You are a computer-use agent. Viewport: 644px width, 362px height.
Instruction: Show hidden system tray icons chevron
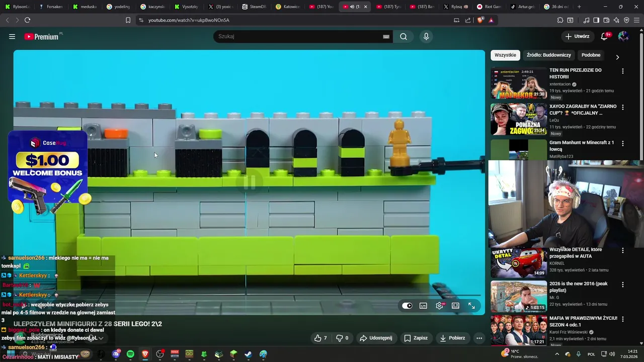[557, 354]
